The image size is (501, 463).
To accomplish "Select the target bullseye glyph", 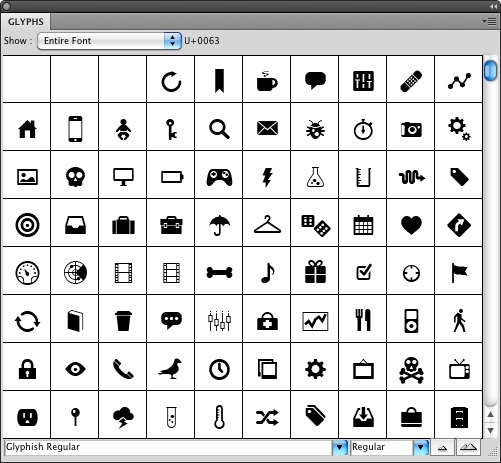I will coord(27,225).
